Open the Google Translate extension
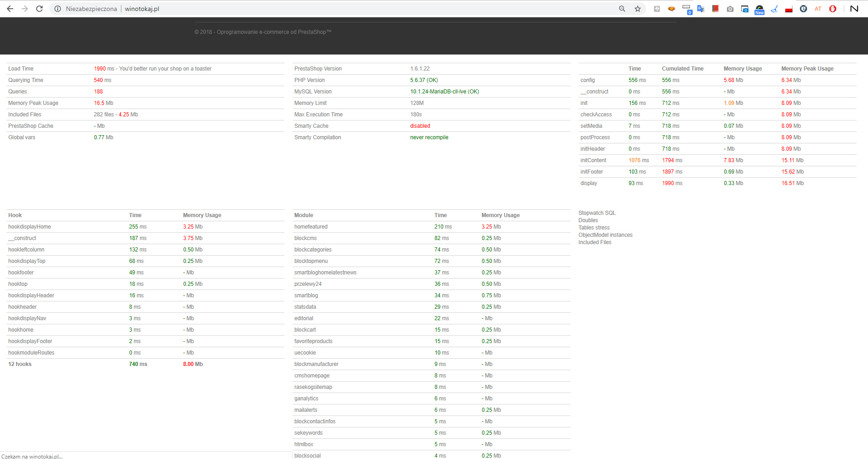 tap(701, 9)
